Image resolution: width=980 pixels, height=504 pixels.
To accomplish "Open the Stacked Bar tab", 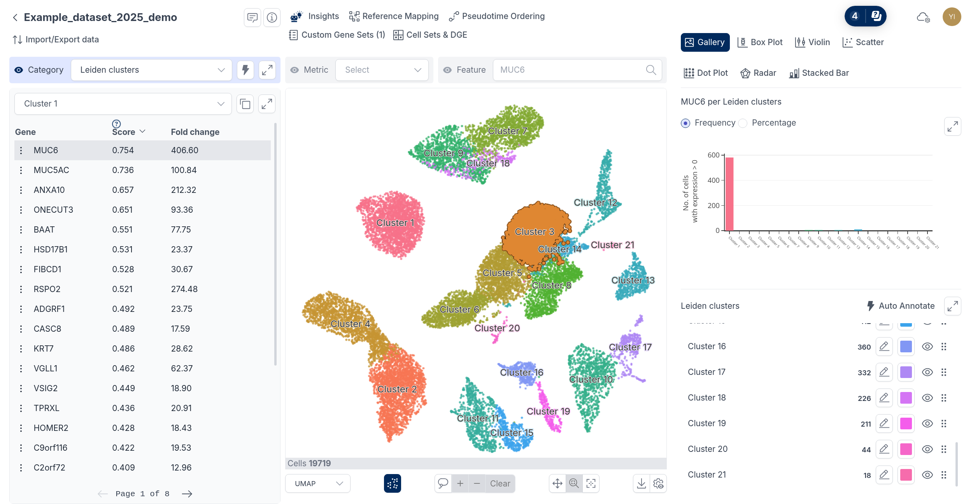I will (x=819, y=73).
